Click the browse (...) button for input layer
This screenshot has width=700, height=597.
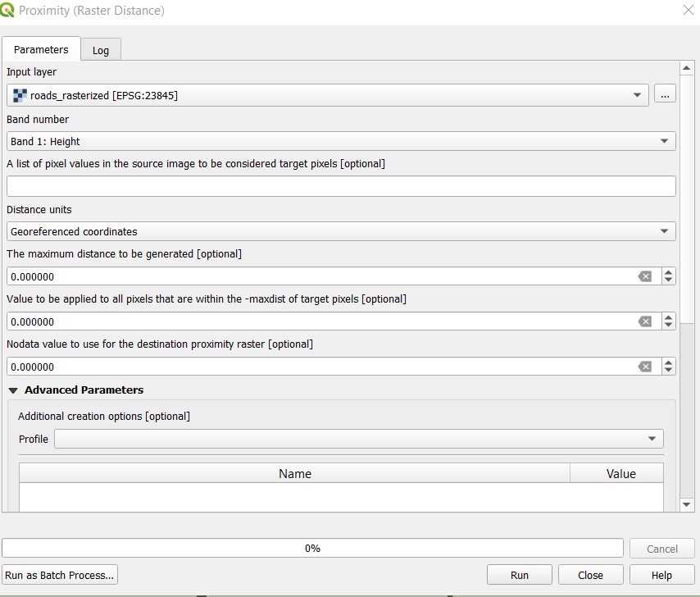pos(665,95)
